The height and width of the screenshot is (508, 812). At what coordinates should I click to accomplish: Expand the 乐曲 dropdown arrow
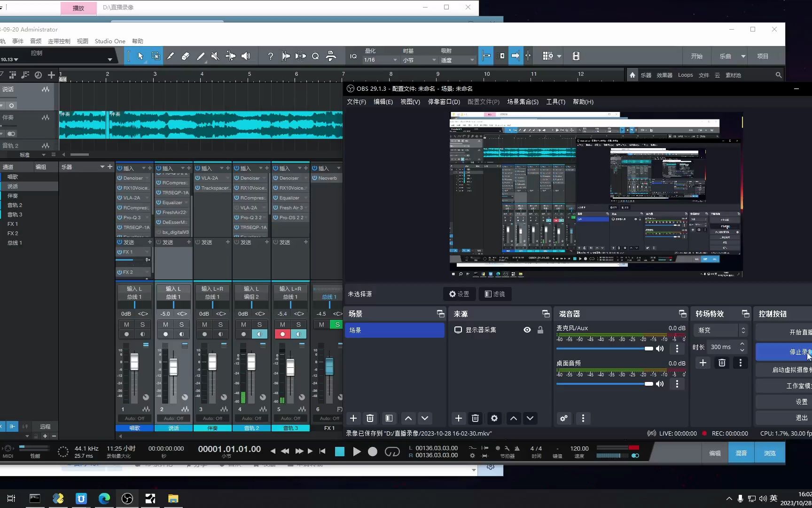[x=743, y=56]
